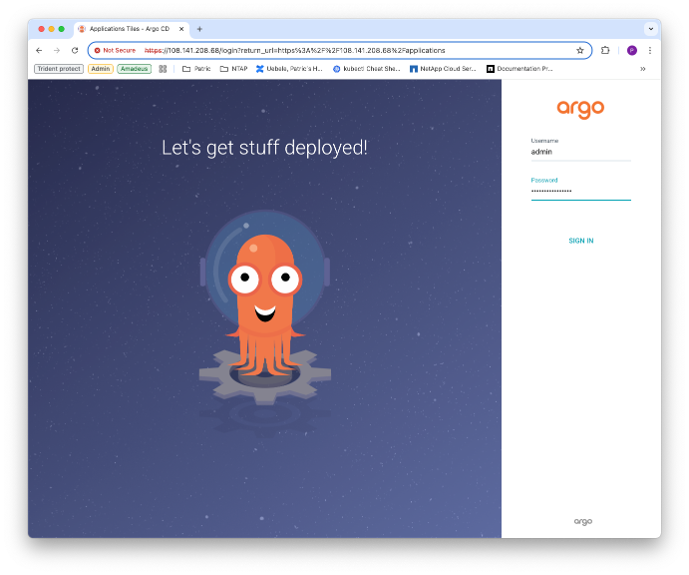Open the NetApp Cloud Ser... bookmark

pyautogui.click(x=443, y=69)
